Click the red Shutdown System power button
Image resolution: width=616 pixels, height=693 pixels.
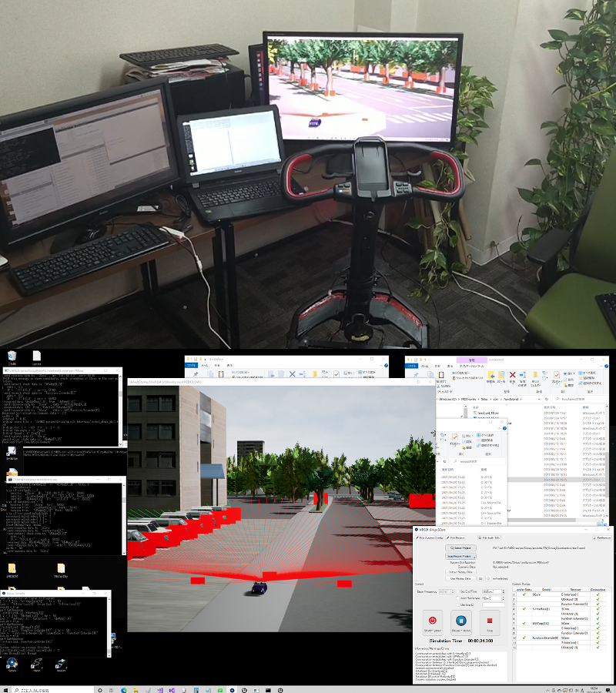coord(432,620)
